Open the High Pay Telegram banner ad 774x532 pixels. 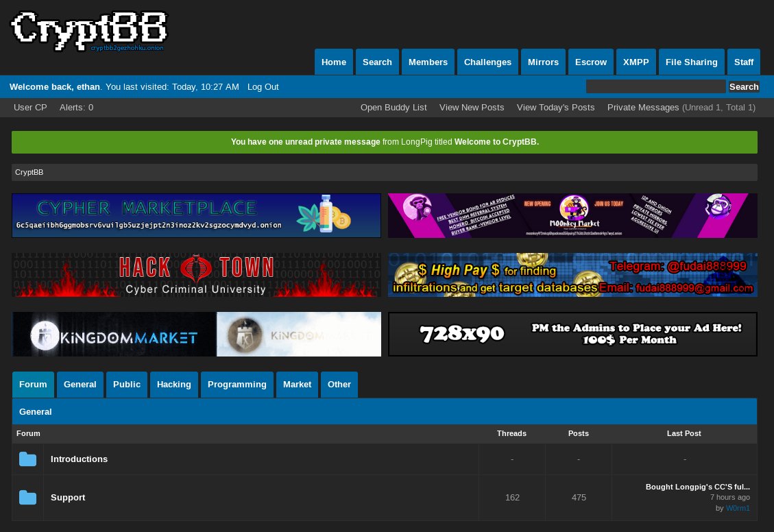click(x=572, y=275)
